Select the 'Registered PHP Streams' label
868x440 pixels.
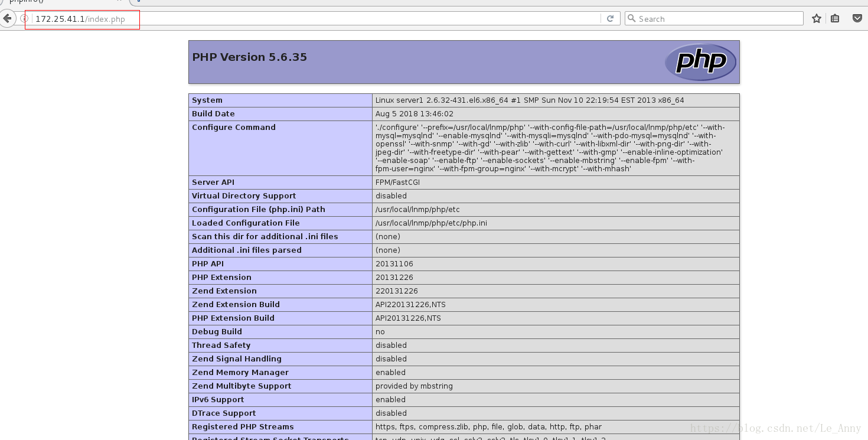243,427
